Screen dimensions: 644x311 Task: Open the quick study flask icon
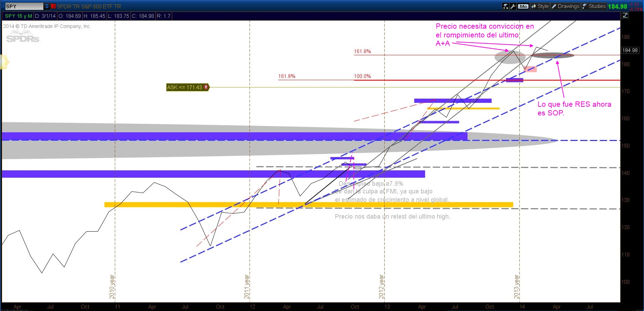tap(505, 6)
